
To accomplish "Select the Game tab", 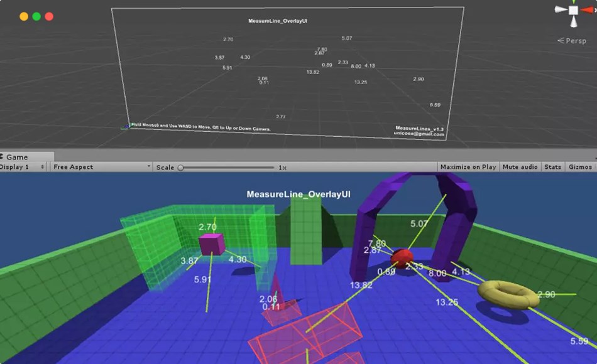I will (25, 156).
